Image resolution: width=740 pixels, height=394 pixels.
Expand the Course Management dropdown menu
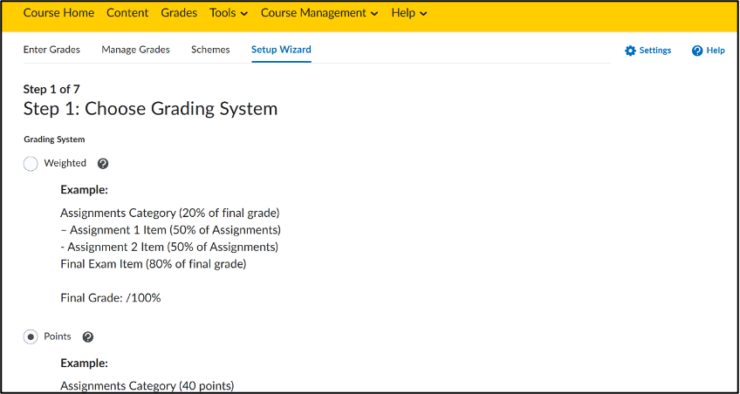tap(320, 13)
